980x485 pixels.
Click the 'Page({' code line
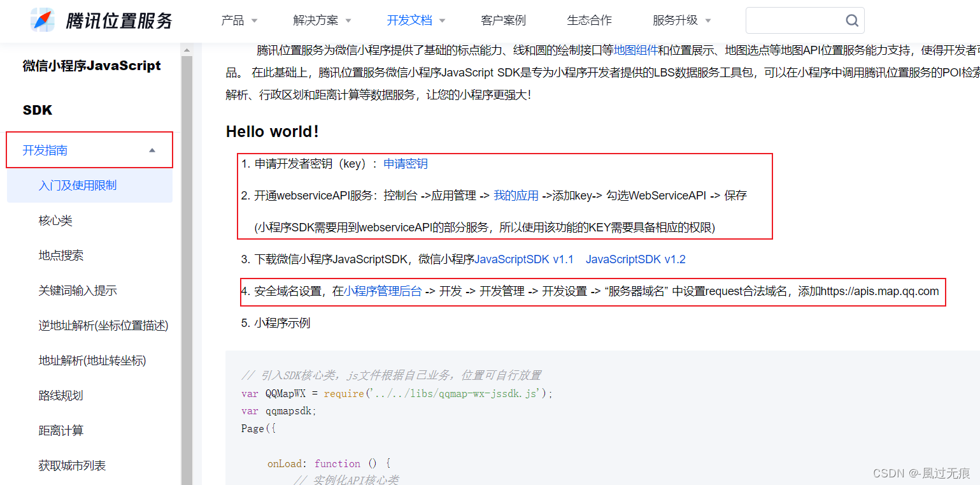pos(259,428)
